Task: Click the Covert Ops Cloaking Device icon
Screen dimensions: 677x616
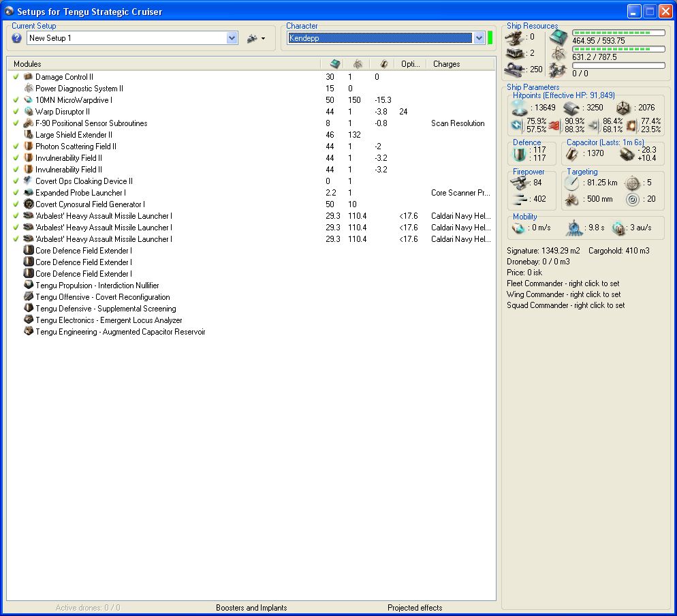Action: click(x=29, y=181)
